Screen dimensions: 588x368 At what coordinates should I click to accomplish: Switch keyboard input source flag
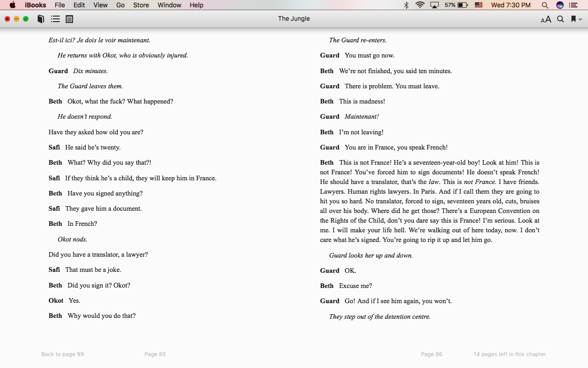pos(479,5)
